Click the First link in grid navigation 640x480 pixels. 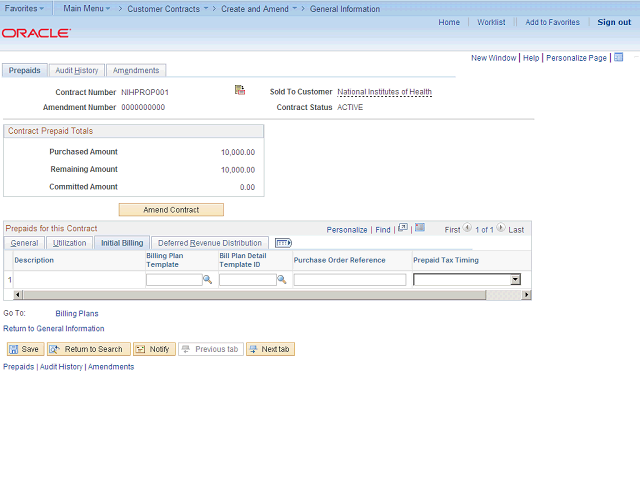coord(452,230)
